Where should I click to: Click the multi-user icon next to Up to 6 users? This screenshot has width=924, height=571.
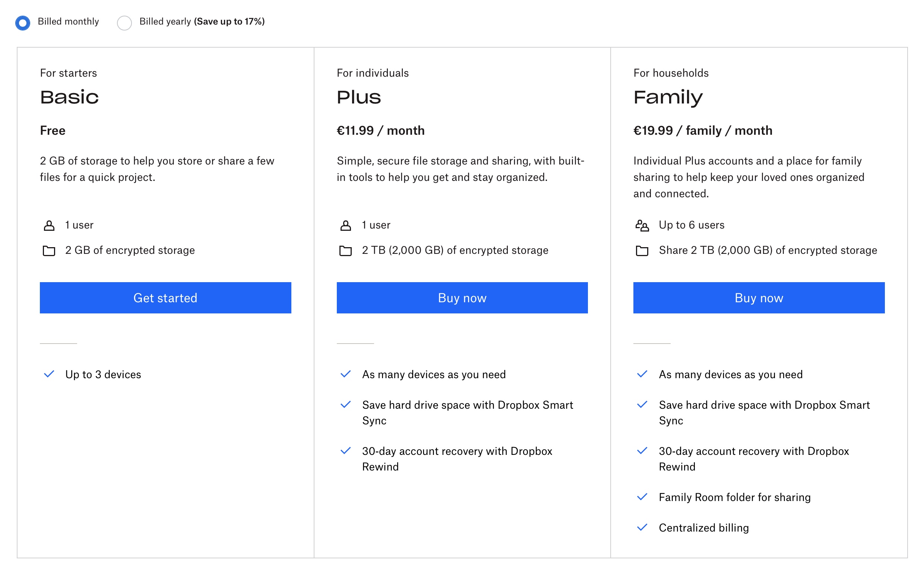642,226
